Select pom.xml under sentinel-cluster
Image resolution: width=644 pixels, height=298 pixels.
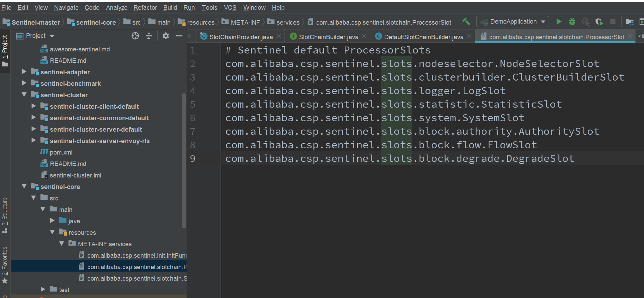click(61, 152)
